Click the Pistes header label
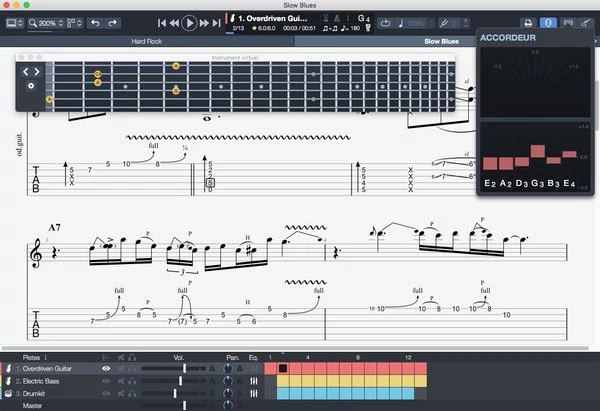Image resolution: width=600 pixels, height=411 pixels. tap(31, 357)
